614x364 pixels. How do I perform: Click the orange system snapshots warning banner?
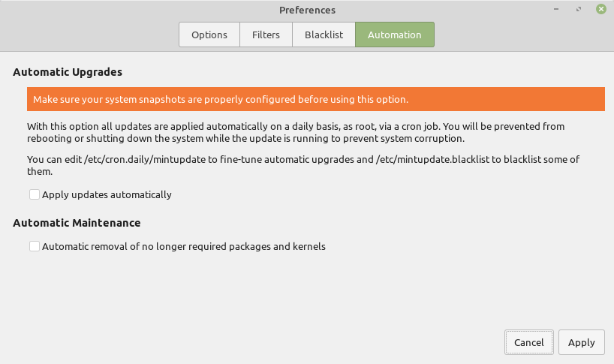(316, 99)
